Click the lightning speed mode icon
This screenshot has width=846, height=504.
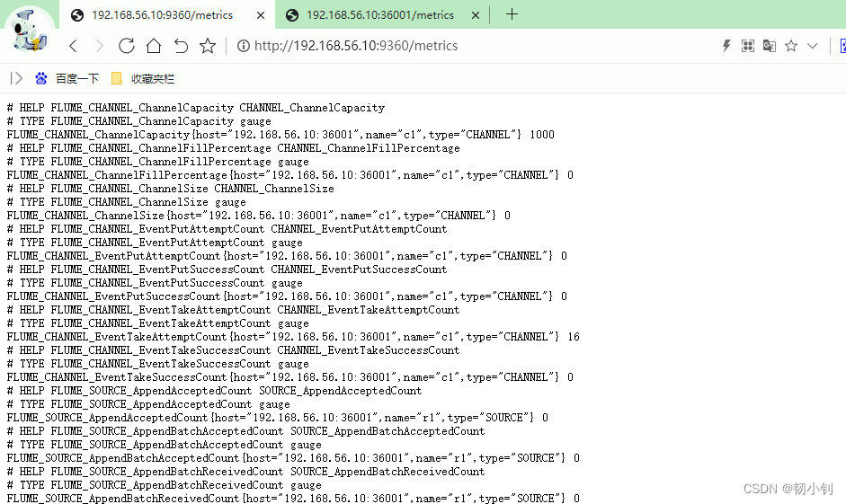[x=726, y=46]
